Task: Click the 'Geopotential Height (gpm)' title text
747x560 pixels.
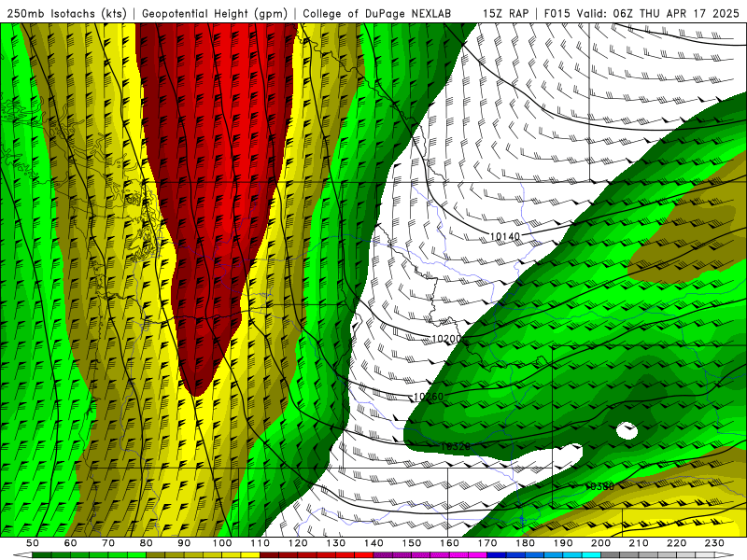Action: click(x=215, y=14)
